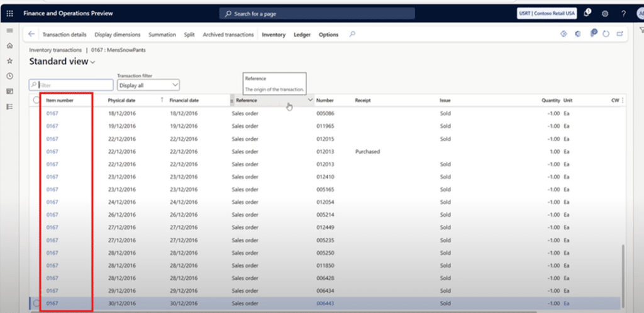644x313 pixels.
Task: Click the sort arrow on Physical date column
Action: pos(162,100)
